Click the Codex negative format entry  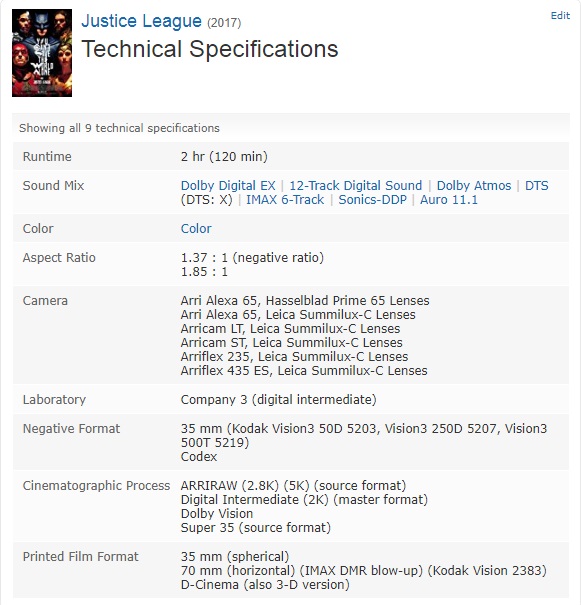pos(199,456)
